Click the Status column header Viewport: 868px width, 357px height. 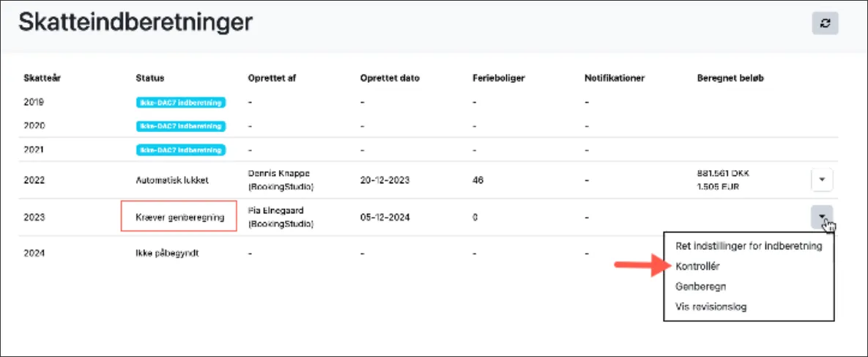point(149,78)
